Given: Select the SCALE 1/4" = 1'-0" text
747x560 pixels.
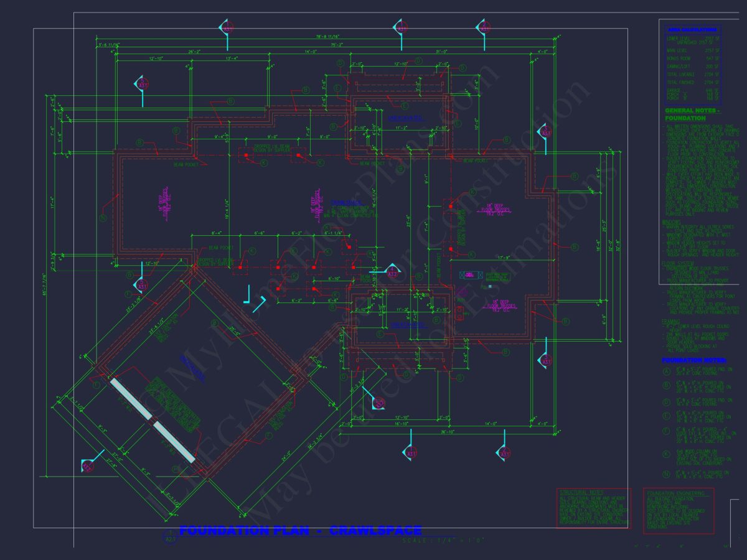Looking at the screenshot, I should pos(442,540).
